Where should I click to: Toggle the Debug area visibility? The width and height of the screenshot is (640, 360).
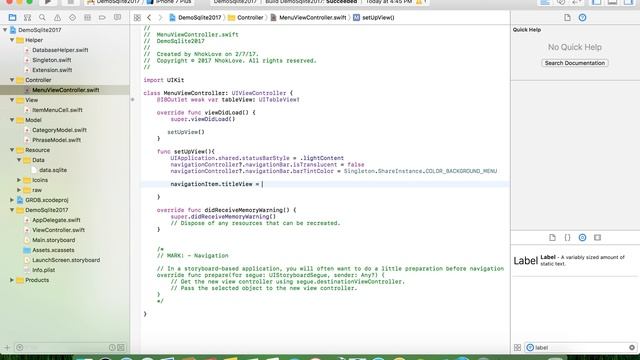612,2
